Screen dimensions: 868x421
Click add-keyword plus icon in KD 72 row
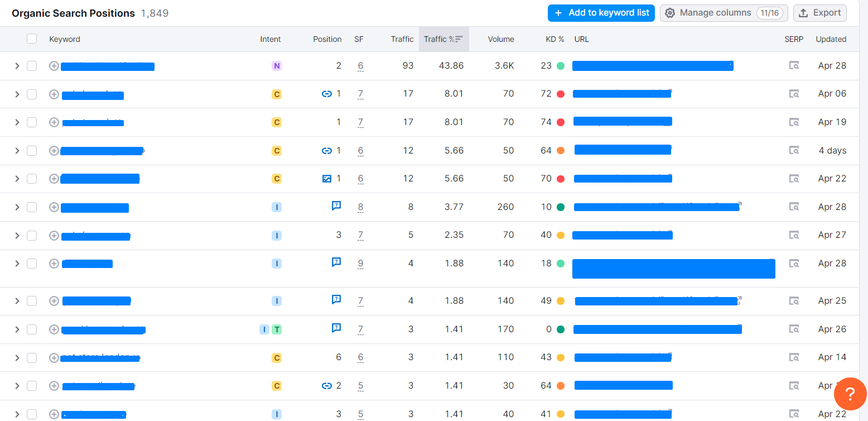point(54,94)
